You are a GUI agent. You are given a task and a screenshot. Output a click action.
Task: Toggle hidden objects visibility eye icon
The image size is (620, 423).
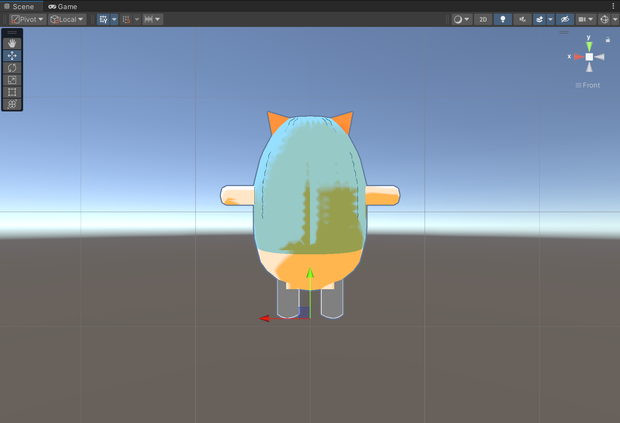click(x=565, y=19)
